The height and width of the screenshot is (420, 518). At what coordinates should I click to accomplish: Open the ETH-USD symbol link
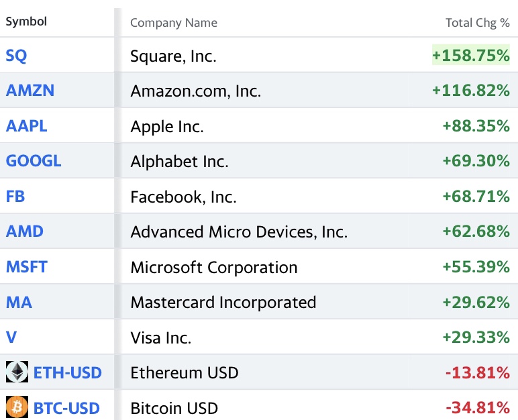coord(68,372)
